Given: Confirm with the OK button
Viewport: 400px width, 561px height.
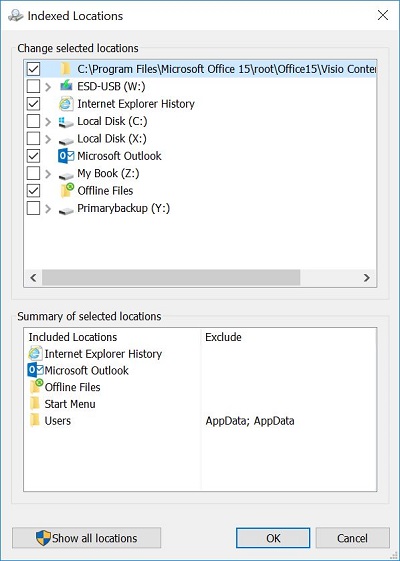Looking at the screenshot, I should [273, 538].
